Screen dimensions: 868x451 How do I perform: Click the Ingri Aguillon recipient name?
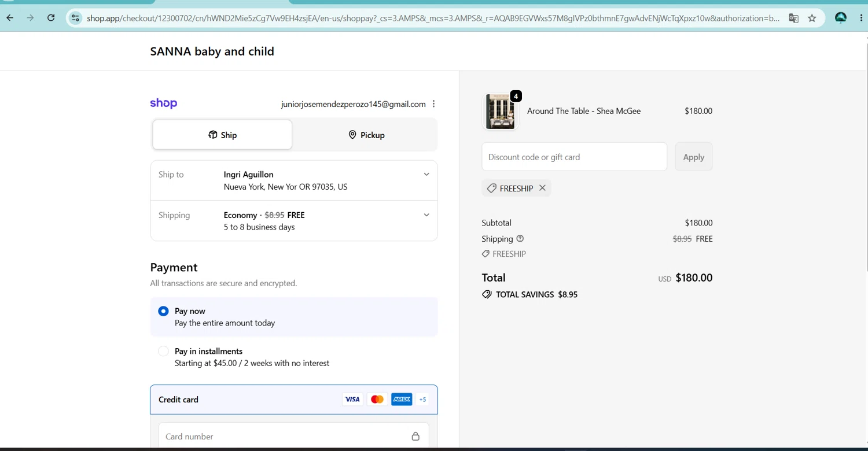[248, 174]
